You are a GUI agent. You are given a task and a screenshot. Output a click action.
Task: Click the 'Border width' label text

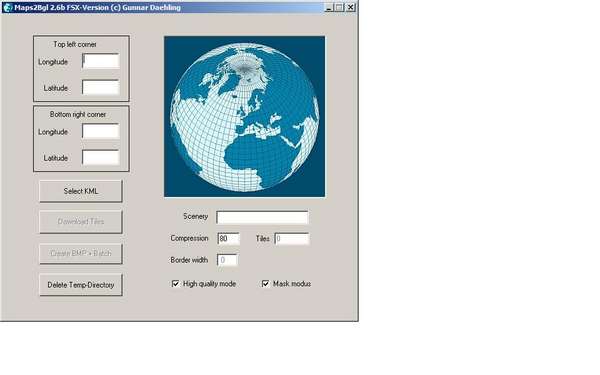pos(189,260)
